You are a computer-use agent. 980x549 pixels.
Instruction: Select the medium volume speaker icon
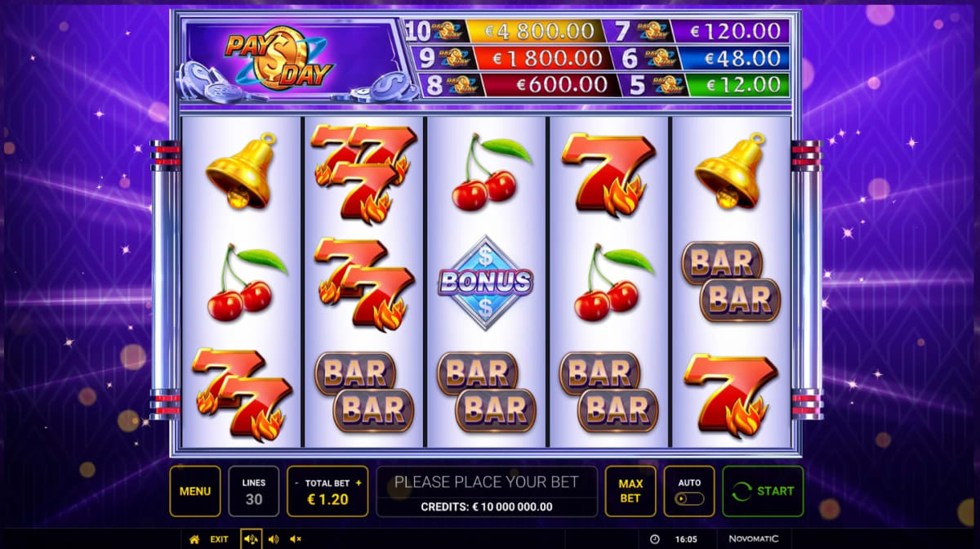273,539
